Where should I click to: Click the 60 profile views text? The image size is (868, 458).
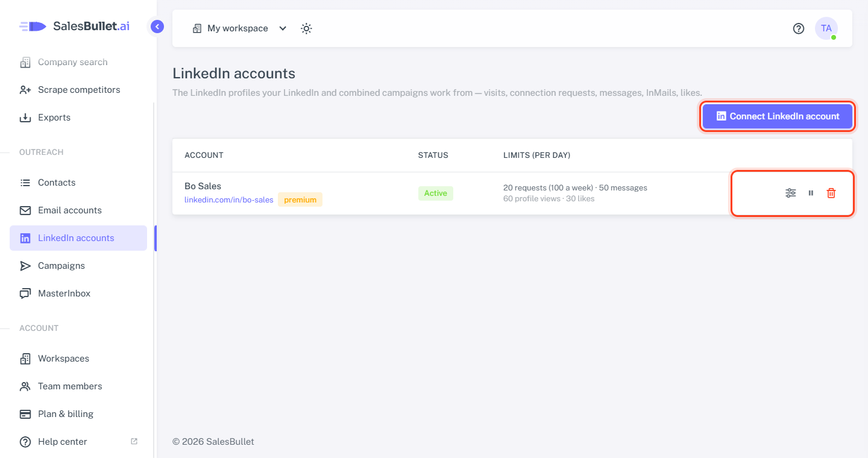[549, 198]
